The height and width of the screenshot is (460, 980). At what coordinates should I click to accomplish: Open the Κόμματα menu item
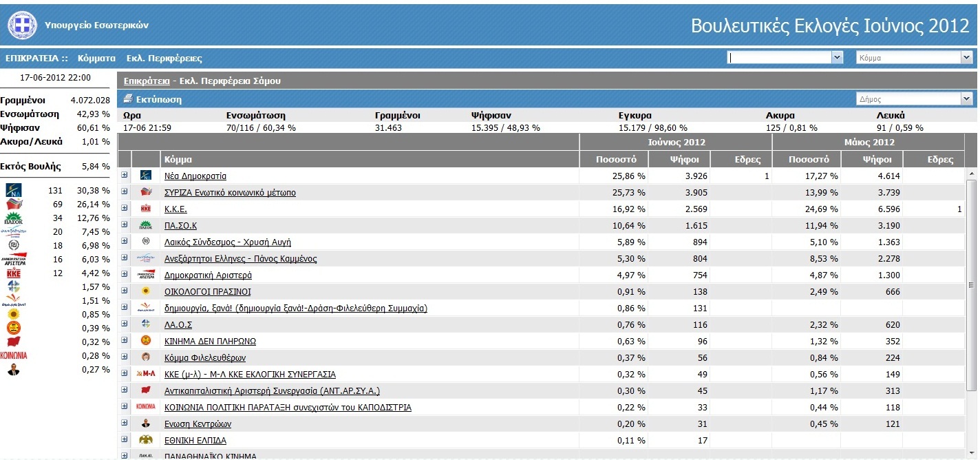(x=96, y=59)
